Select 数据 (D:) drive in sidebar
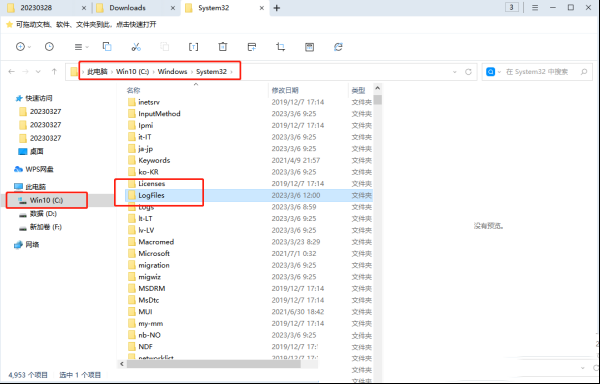600x384 pixels. (43, 214)
